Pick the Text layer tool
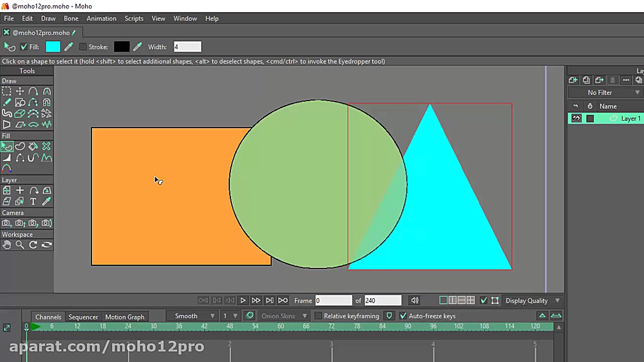The width and height of the screenshot is (644, 362). click(x=33, y=202)
